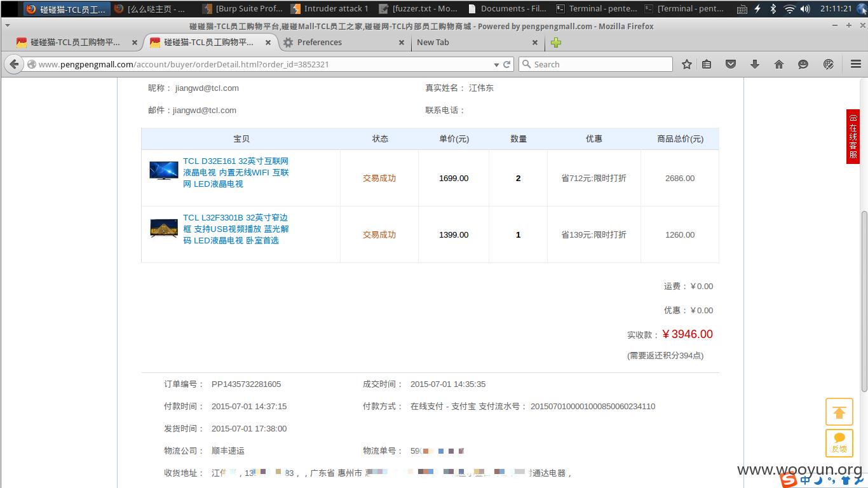Switch to the first 碰碰猫 browser tab
This screenshot has width=868, height=488.
pos(76,43)
